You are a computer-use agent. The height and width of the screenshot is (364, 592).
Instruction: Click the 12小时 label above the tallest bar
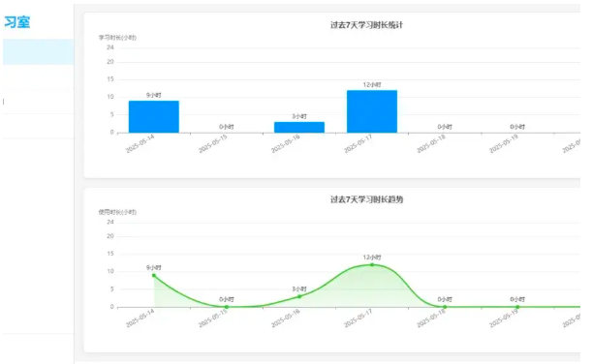(372, 84)
